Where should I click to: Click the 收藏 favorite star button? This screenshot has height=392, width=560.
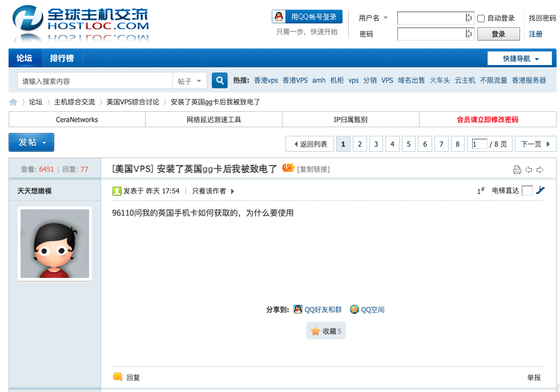[326, 331]
